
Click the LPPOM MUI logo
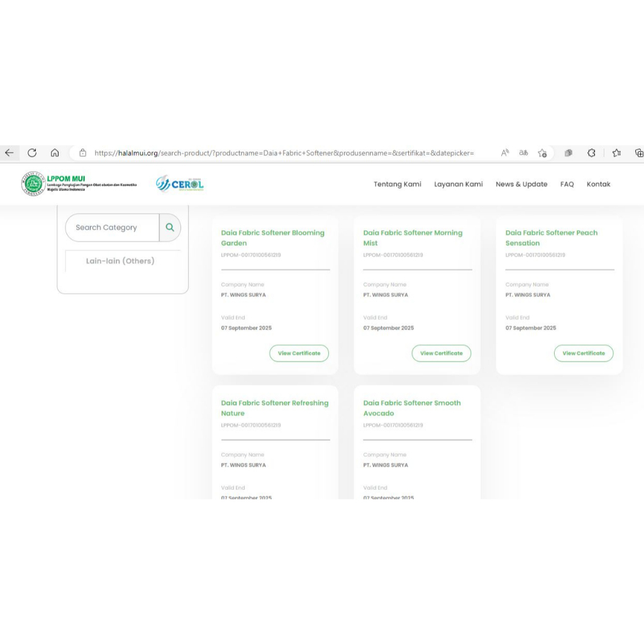(53, 184)
